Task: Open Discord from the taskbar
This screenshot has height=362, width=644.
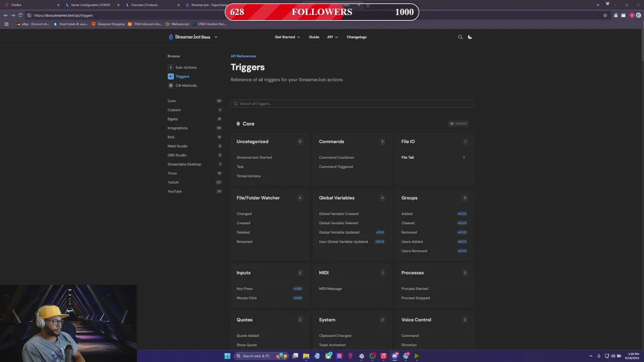Action: pyautogui.click(x=394, y=356)
